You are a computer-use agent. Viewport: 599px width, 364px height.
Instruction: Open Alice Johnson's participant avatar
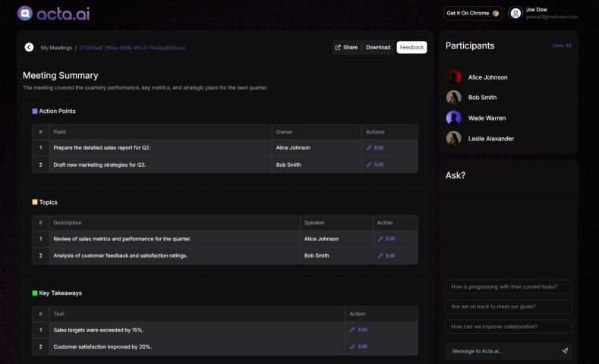(x=454, y=77)
